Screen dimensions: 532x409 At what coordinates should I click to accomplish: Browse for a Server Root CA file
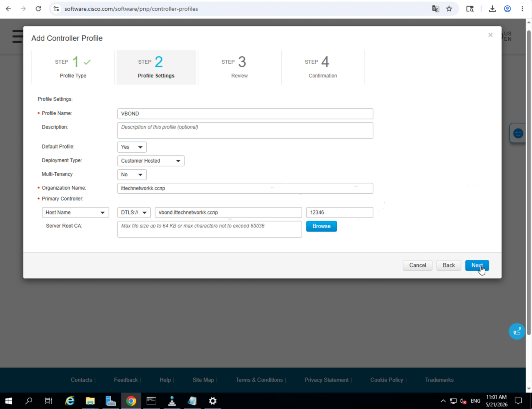point(322,226)
